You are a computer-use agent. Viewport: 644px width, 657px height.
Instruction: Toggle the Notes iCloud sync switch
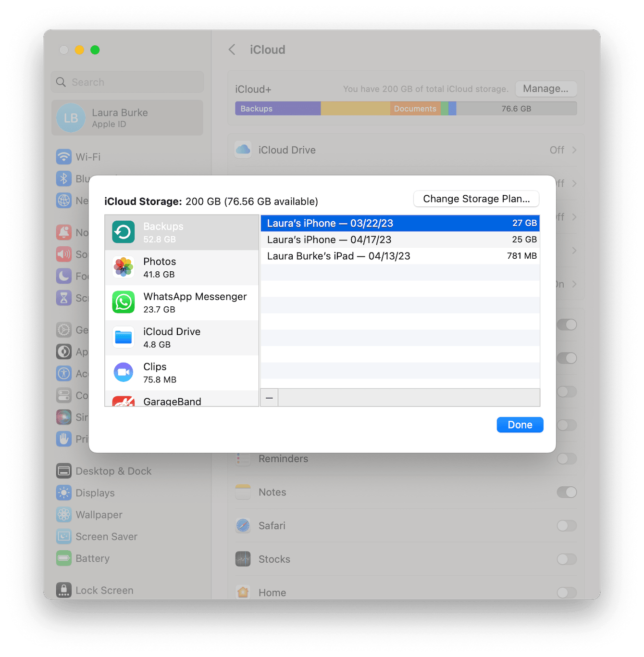click(567, 492)
